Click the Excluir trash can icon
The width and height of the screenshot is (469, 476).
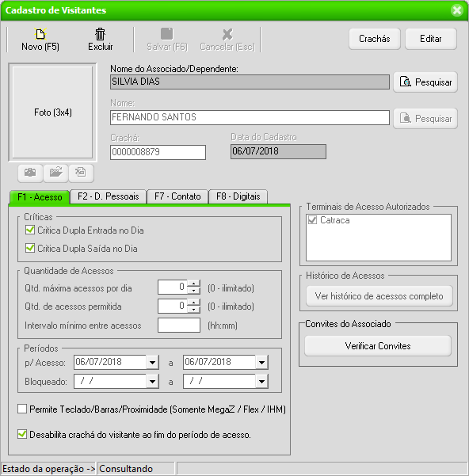(x=100, y=34)
